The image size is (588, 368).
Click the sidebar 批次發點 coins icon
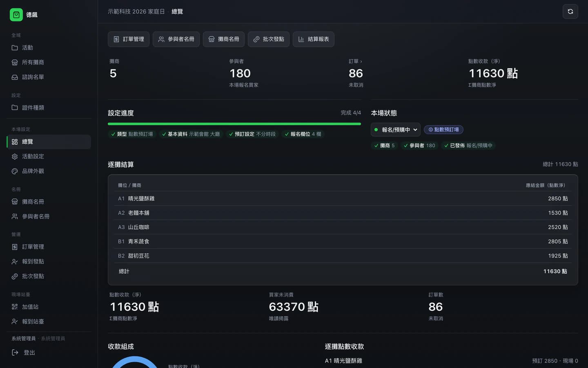pyautogui.click(x=15, y=276)
